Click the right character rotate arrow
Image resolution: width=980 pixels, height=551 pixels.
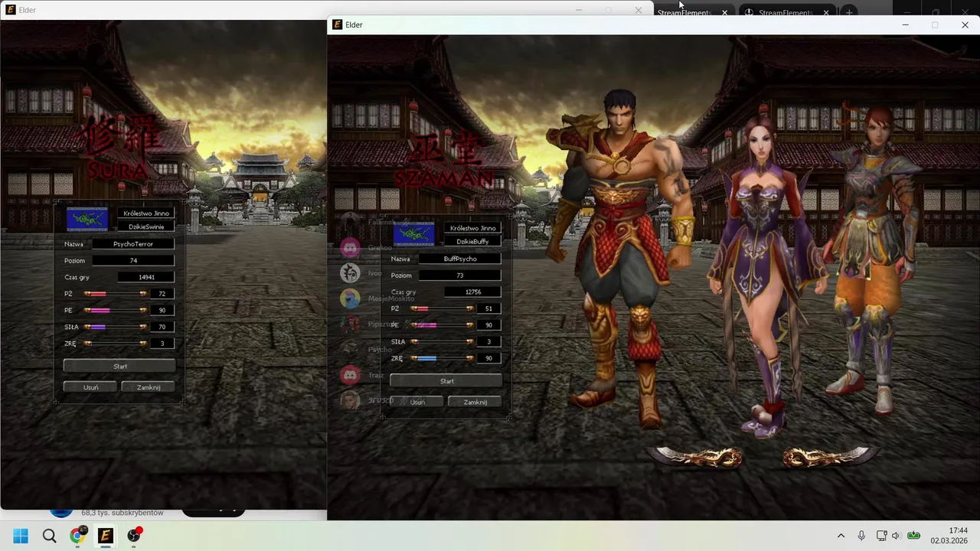point(830,457)
